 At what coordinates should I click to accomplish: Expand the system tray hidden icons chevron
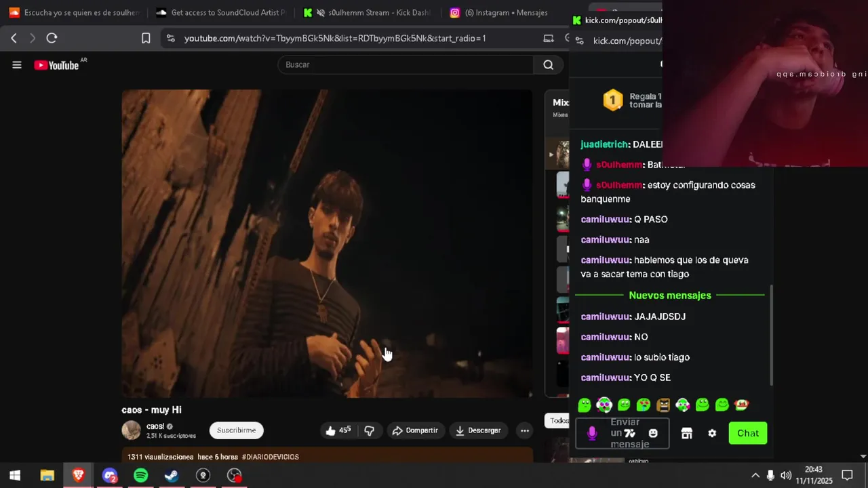point(755,476)
